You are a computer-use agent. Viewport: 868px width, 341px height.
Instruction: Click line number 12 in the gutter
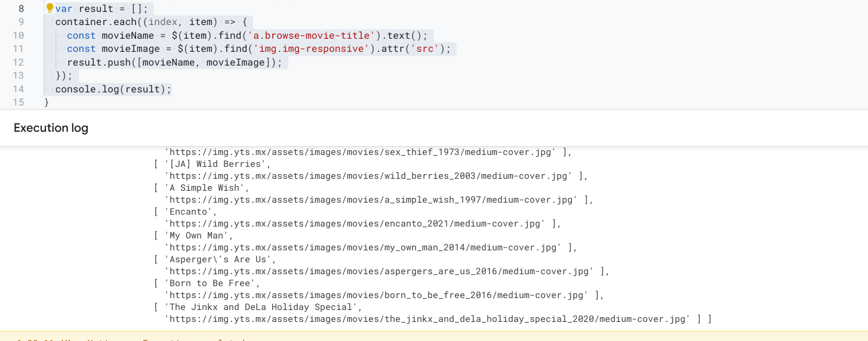18,62
